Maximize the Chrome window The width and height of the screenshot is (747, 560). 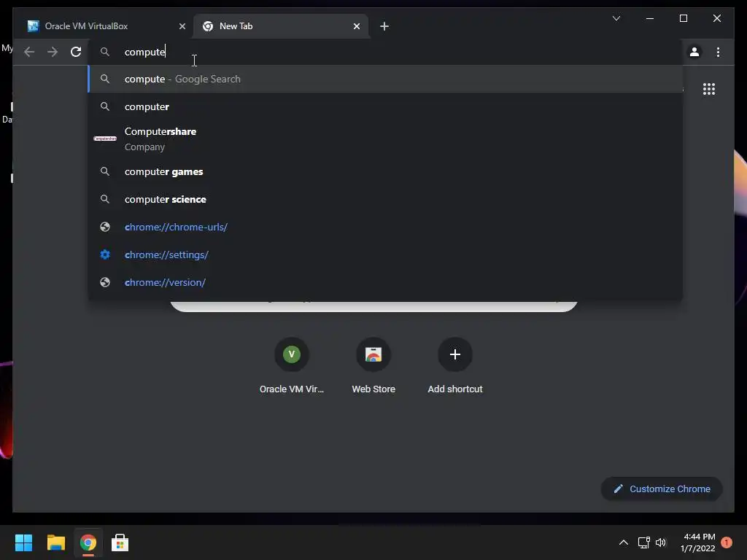click(x=683, y=18)
